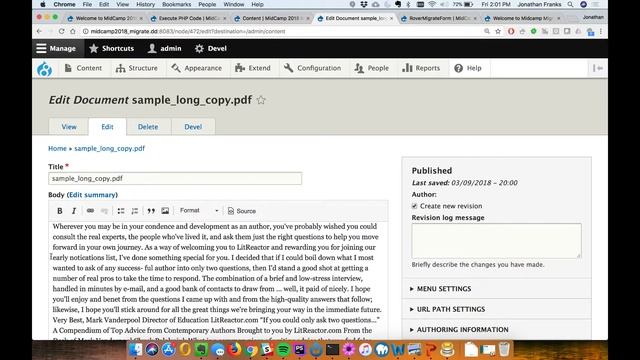Switch to the Execute PHP Code browser tab
640x360 pixels.
click(188, 18)
